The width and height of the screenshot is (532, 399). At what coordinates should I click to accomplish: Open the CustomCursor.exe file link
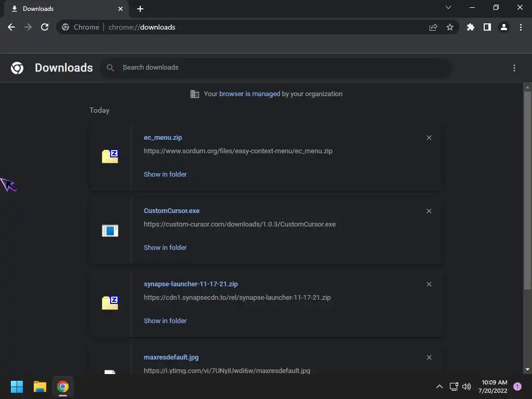pos(171,211)
